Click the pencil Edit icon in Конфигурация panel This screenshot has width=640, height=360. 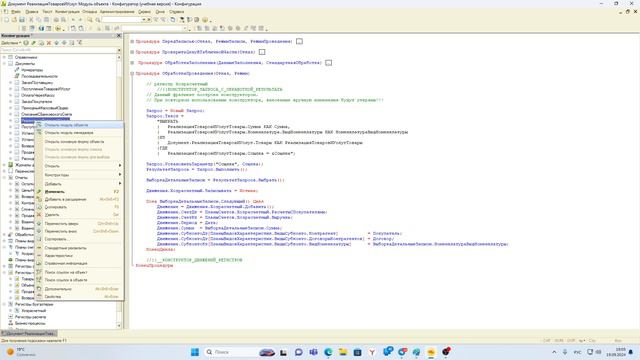[33, 43]
